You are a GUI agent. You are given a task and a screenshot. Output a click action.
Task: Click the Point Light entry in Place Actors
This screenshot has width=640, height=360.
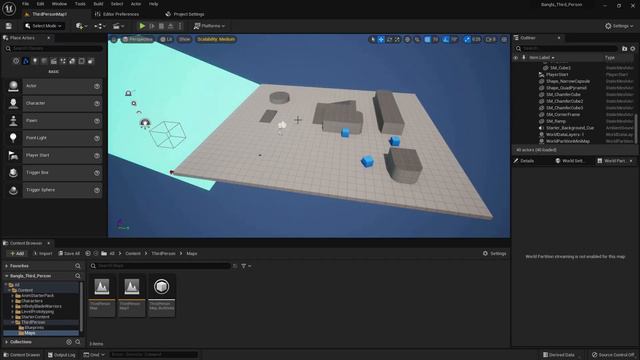click(x=62, y=138)
